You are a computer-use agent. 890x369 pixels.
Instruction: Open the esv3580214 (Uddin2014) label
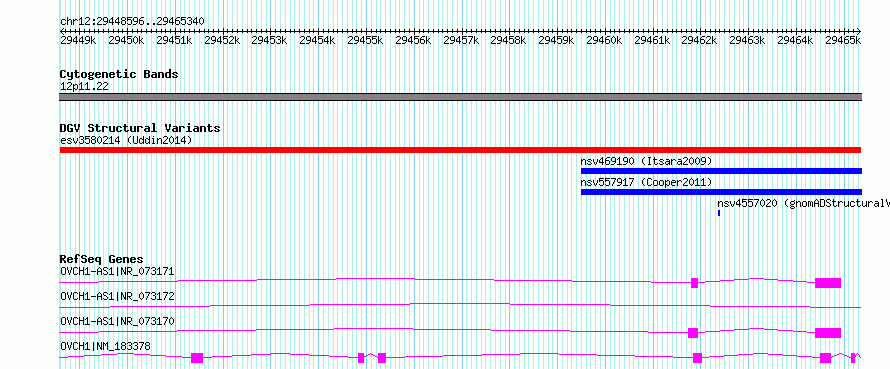click(126, 140)
